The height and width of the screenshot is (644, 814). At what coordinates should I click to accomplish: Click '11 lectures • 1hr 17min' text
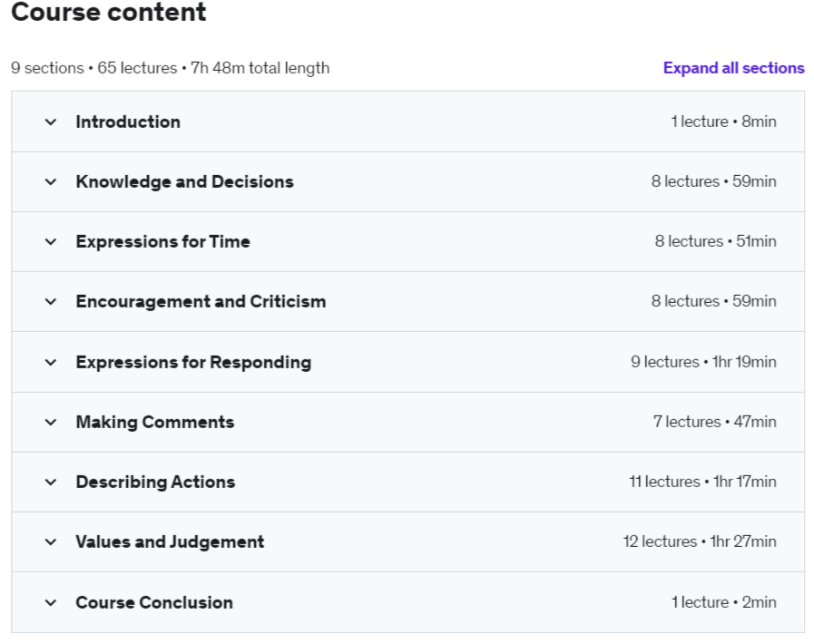click(x=703, y=482)
